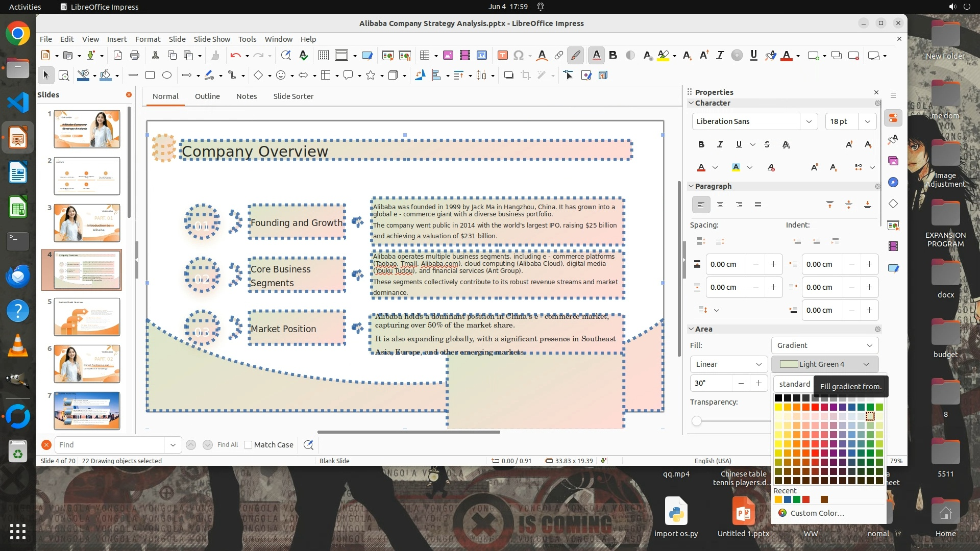Click the Display Grid icon

pyautogui.click(x=323, y=56)
